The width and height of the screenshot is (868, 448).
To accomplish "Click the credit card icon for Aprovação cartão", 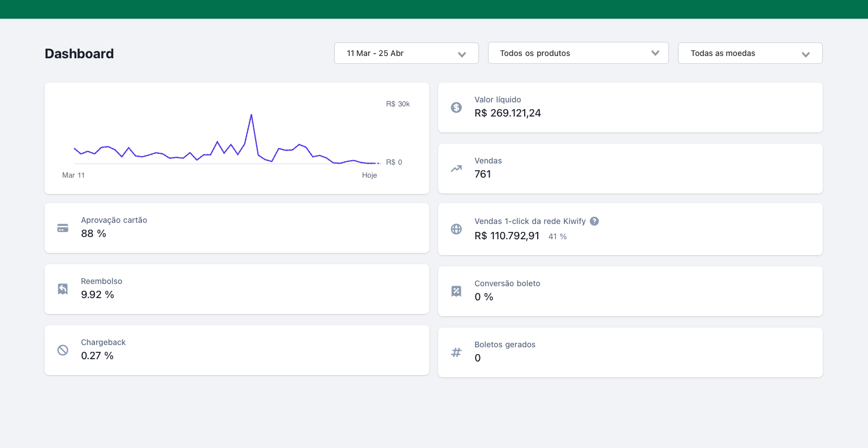I will pyautogui.click(x=63, y=228).
